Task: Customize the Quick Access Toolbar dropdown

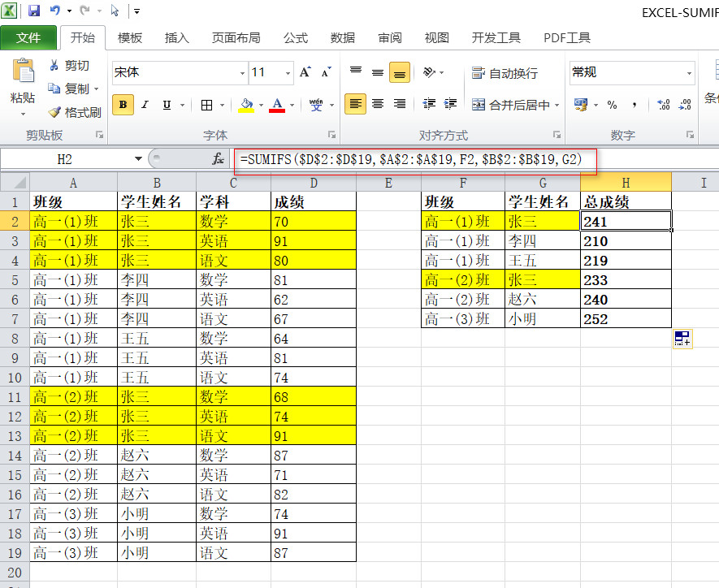Action: pyautogui.click(x=137, y=11)
